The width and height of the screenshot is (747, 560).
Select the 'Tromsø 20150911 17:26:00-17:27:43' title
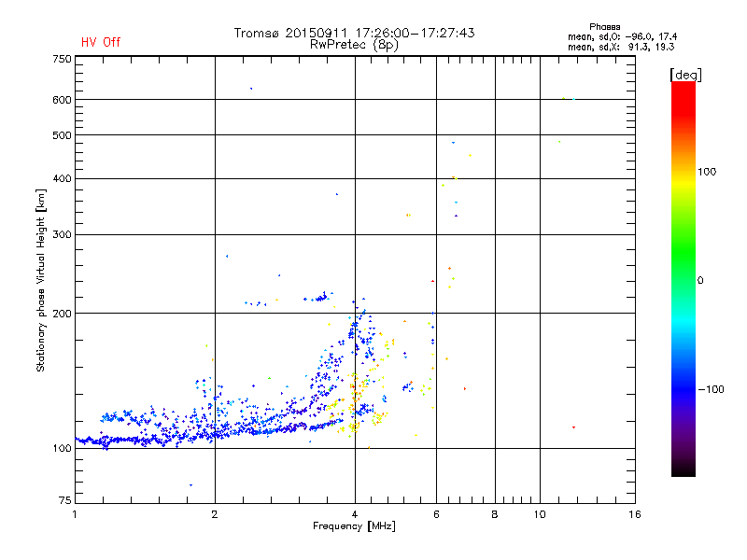point(355,33)
